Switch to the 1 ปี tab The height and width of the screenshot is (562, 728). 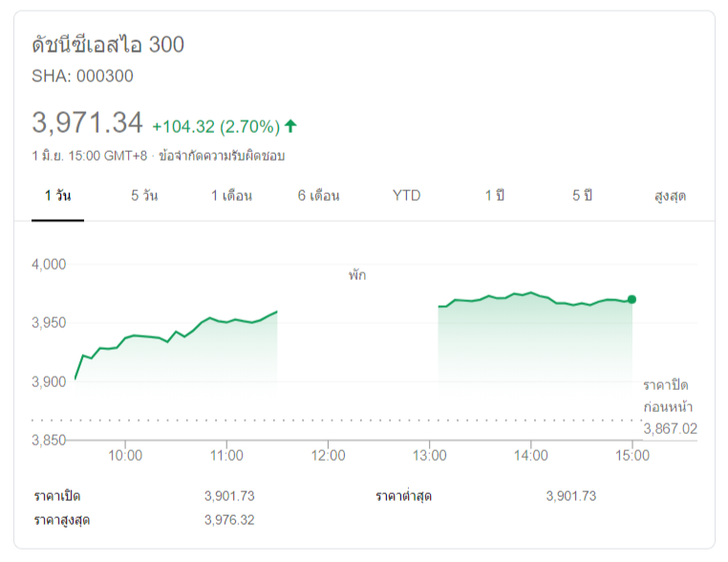pyautogui.click(x=494, y=196)
